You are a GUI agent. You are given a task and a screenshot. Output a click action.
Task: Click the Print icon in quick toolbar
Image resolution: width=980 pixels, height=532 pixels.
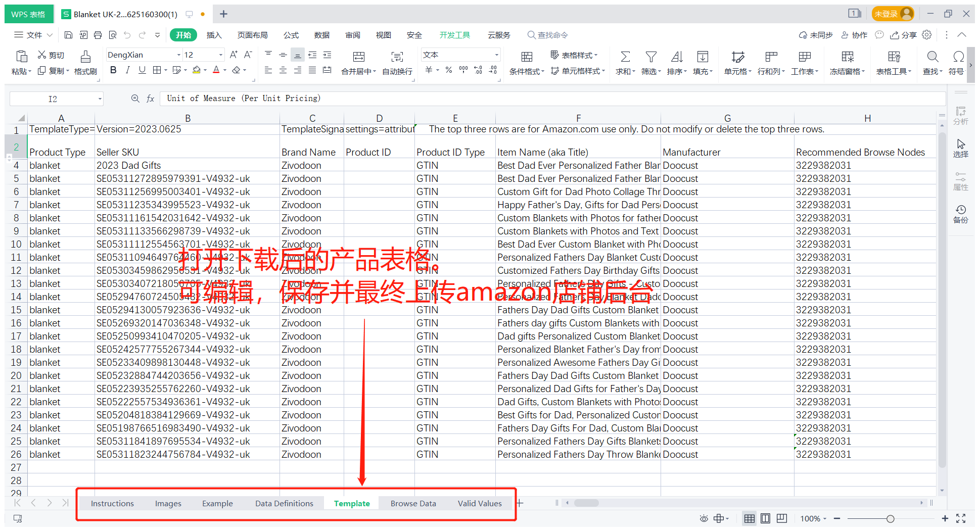pos(98,35)
